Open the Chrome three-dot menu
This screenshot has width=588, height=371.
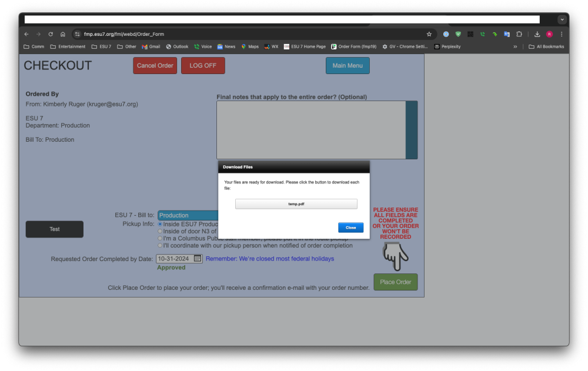coord(562,34)
